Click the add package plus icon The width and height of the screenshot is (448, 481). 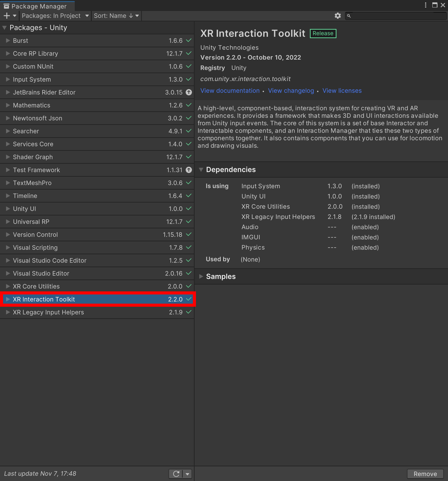[x=6, y=16]
